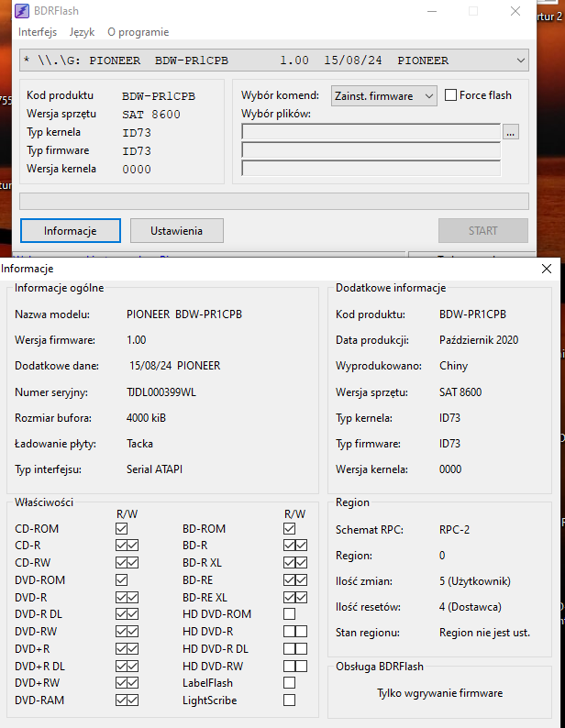The width and height of the screenshot is (565, 728).
Task: Toggle the BD-RE XL write checkbox
Action: pyautogui.click(x=301, y=598)
